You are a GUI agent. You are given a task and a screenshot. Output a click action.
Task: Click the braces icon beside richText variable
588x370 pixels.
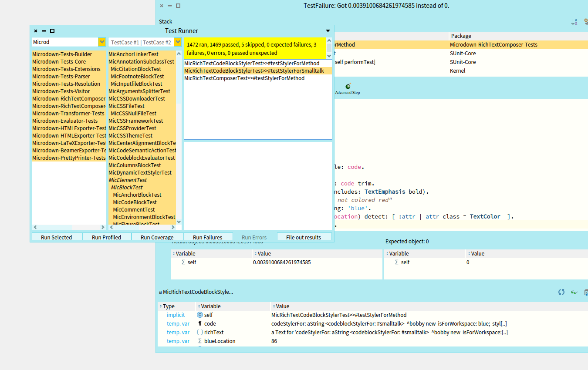point(200,332)
